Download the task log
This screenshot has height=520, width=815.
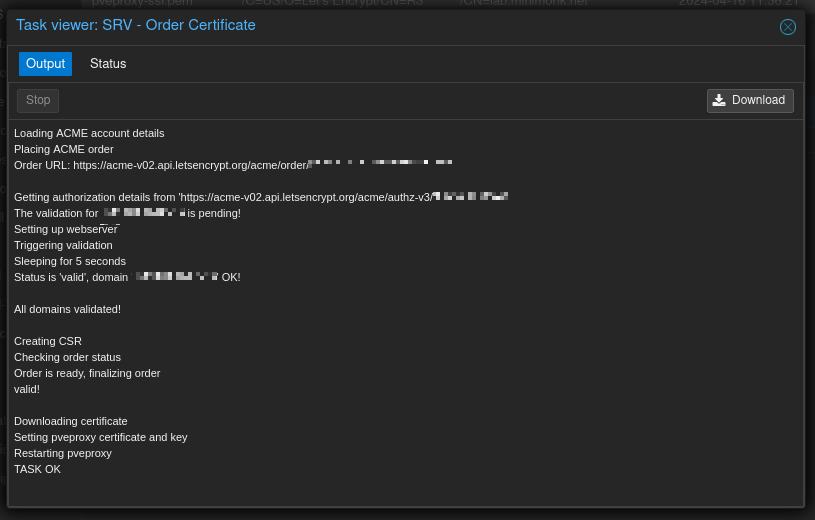click(x=750, y=100)
